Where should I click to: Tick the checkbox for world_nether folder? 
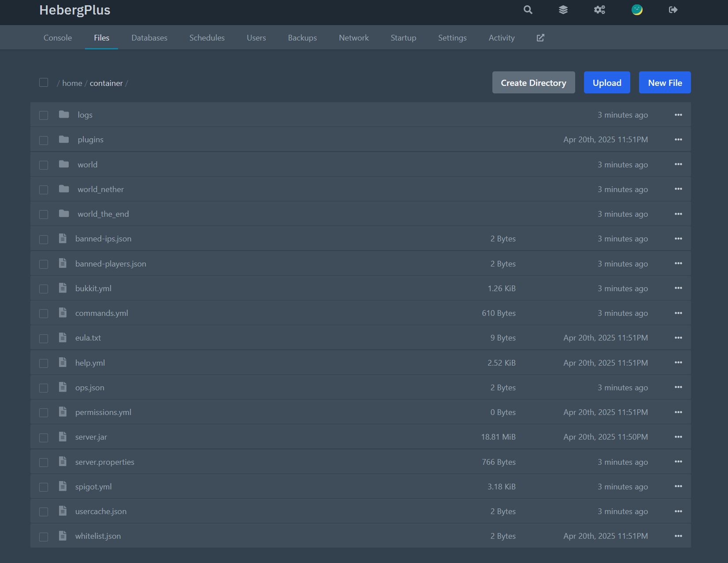click(44, 189)
